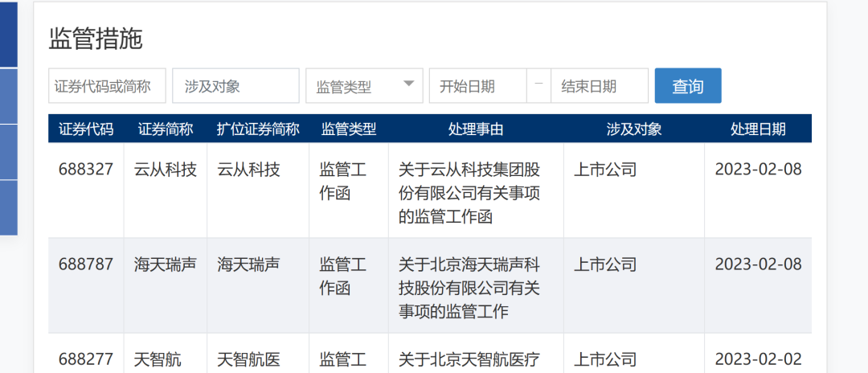Focus the 涉及对象 search box

(x=235, y=86)
